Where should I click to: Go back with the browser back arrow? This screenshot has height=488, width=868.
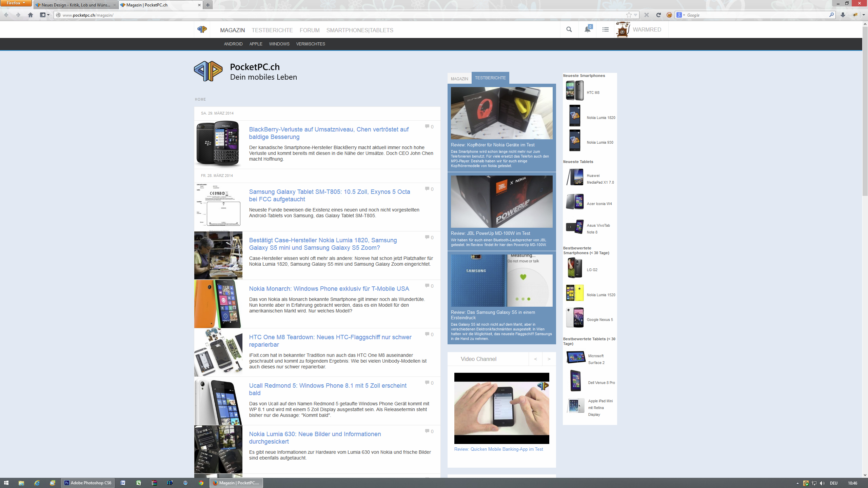pos(6,15)
